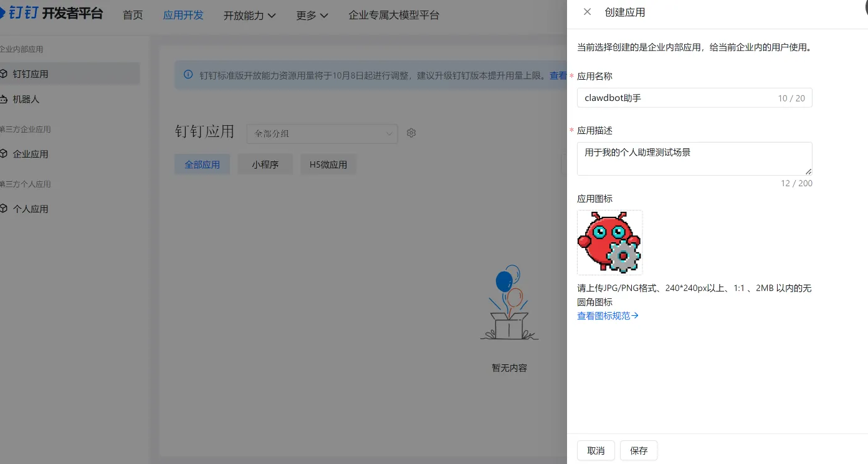Viewport: 868px width, 464px height.
Task: Click the 查看 link in the notice banner
Action: point(558,75)
